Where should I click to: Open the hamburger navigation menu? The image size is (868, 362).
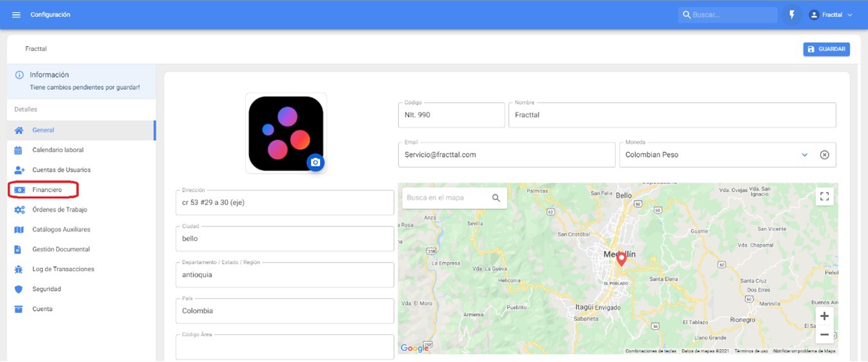coord(16,15)
